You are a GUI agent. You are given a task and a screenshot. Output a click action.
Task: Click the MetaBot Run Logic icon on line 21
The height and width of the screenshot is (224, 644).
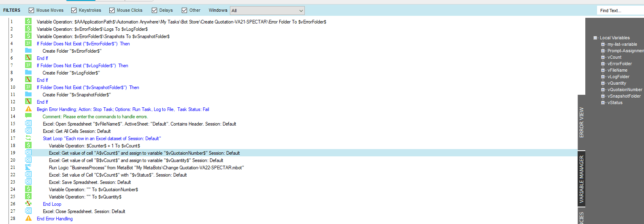click(x=28, y=167)
